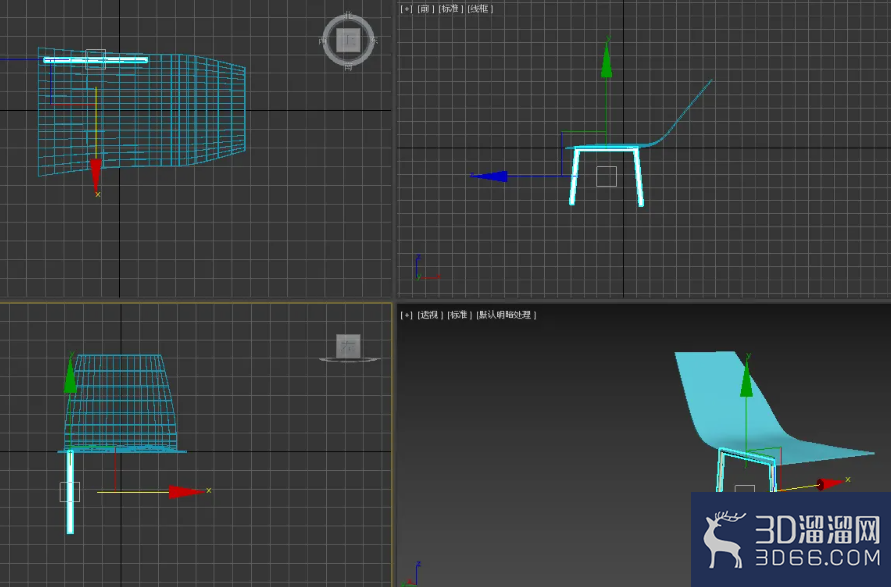891x587 pixels.
Task: Open the [透视] point-of-view menu
Action: coord(430,315)
